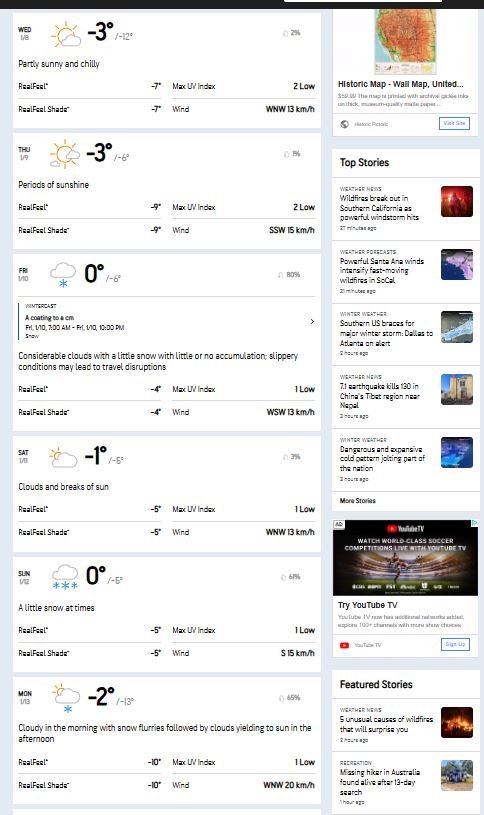Click Friday's 80% precipitation drop icon
The image size is (484, 815).
tap(281, 275)
